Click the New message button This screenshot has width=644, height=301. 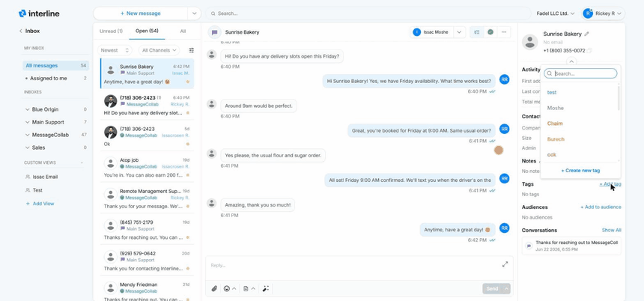point(141,13)
